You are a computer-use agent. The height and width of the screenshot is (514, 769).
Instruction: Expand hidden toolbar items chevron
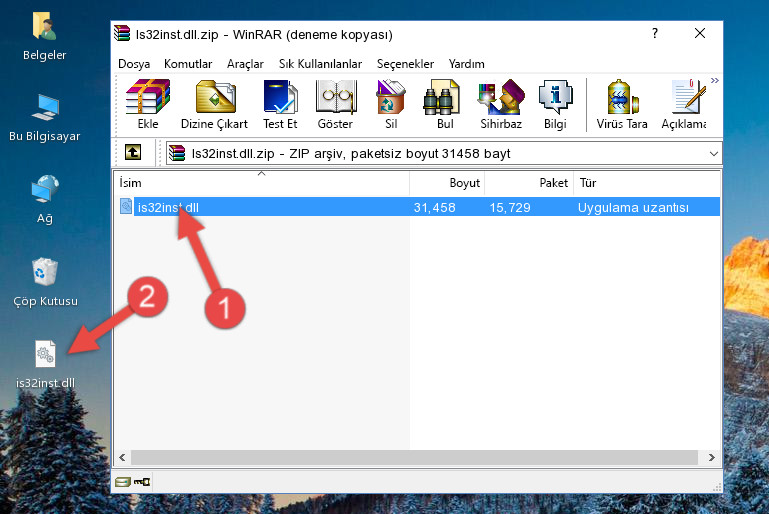715,80
